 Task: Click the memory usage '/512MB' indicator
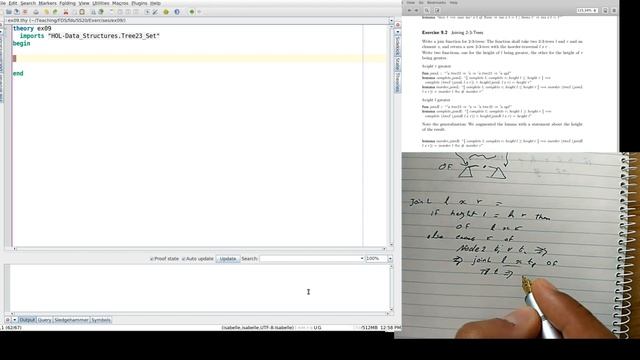(369, 327)
